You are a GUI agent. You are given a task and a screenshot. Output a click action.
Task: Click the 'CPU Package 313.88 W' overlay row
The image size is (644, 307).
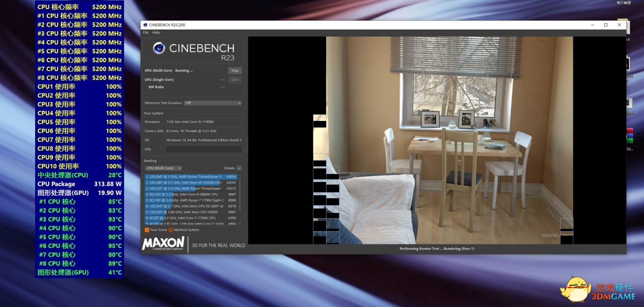point(80,184)
